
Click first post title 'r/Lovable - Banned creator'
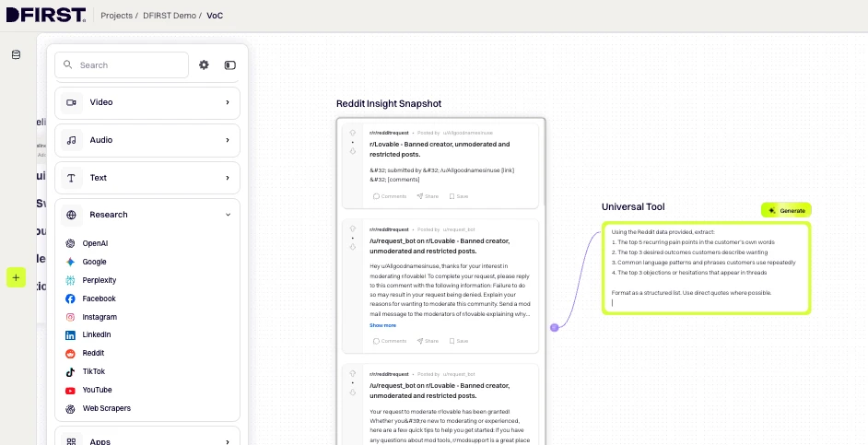click(440, 149)
